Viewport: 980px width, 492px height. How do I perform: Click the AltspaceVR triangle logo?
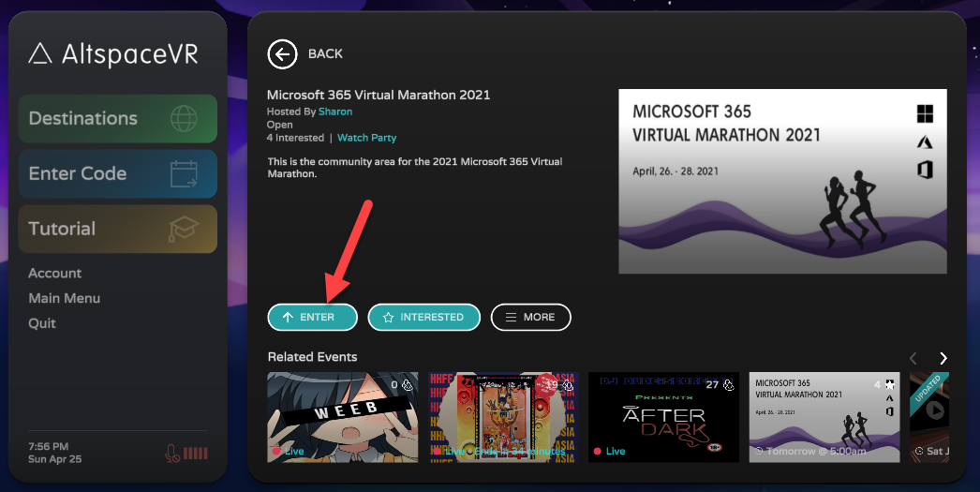click(x=40, y=53)
